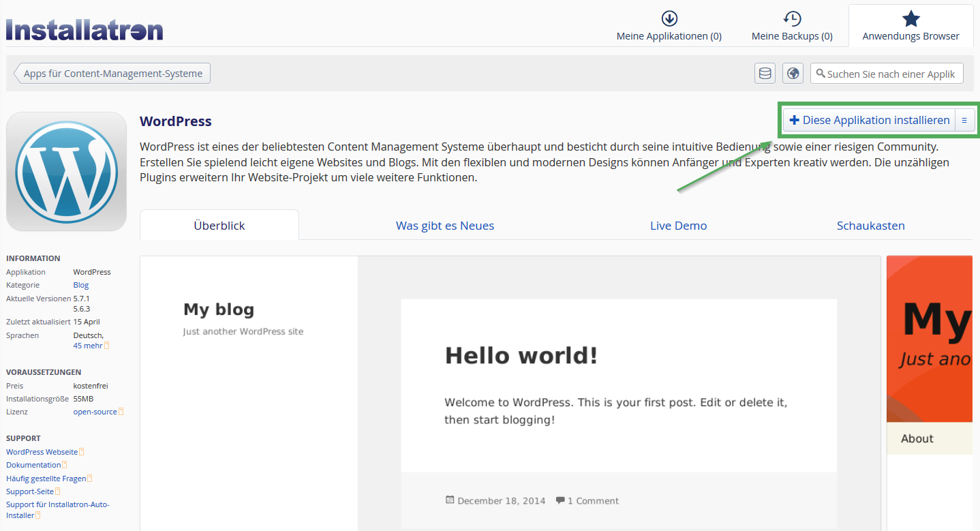The height and width of the screenshot is (531, 980).
Task: Click the WordPress title heading
Action: [176, 121]
